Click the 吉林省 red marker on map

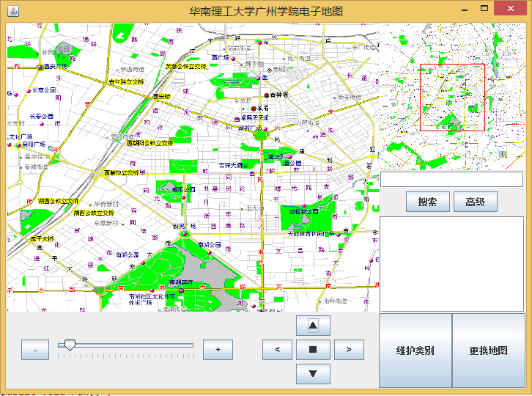coord(267,95)
